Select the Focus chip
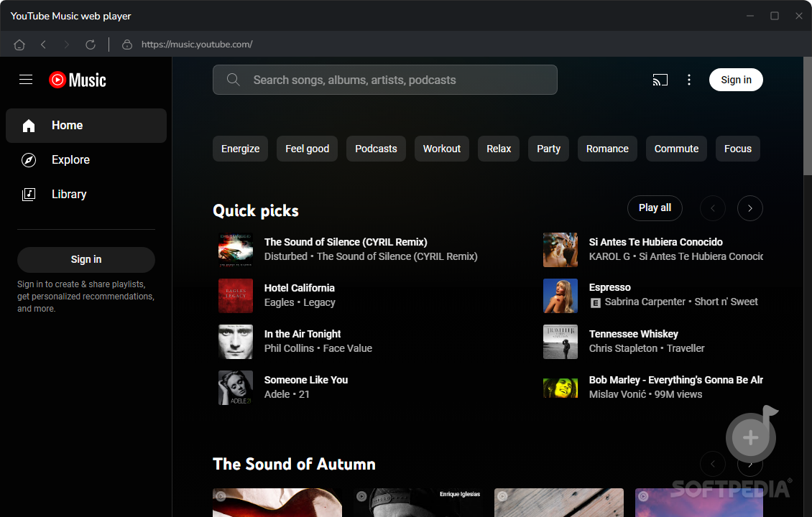Viewport: 812px width, 517px height. [738, 149]
